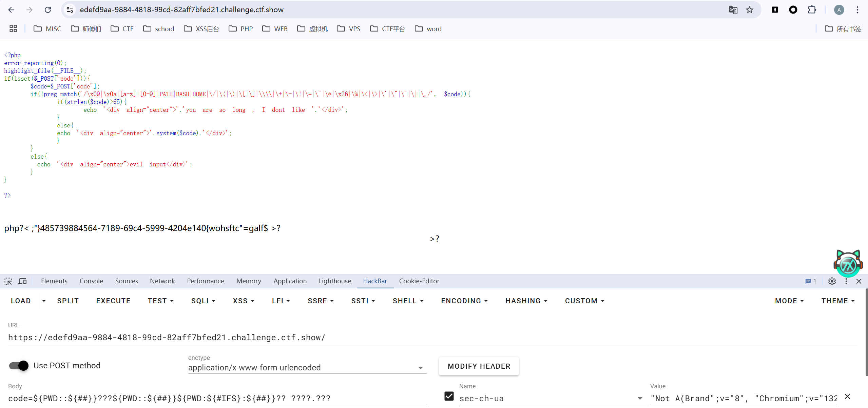Remove the sec-ch-ua header row
868x408 pixels.
pyautogui.click(x=847, y=396)
